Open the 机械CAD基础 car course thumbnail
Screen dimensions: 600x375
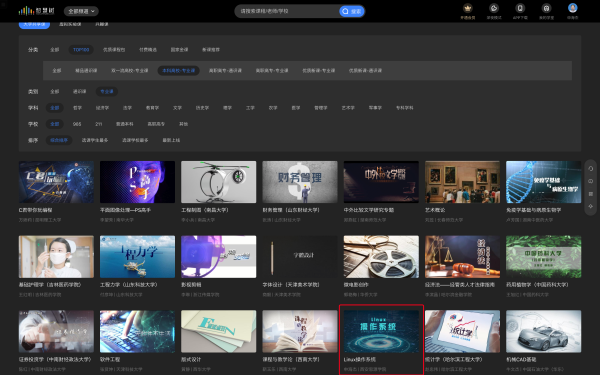pyautogui.click(x=543, y=331)
